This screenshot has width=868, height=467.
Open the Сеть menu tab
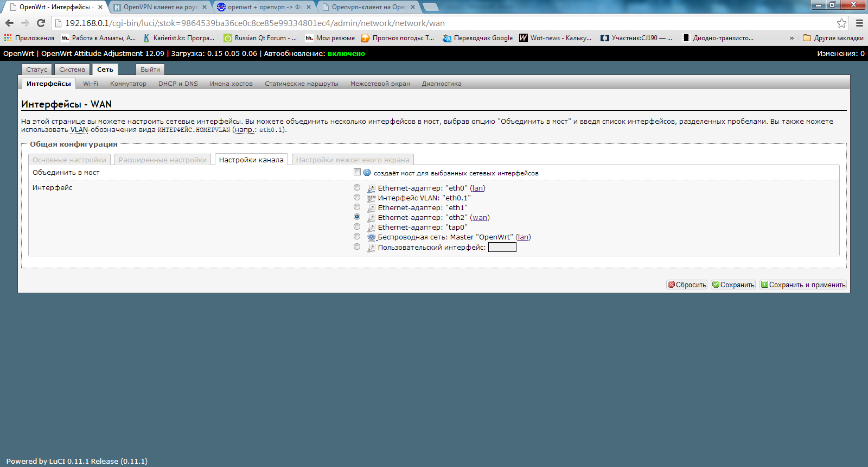click(105, 70)
